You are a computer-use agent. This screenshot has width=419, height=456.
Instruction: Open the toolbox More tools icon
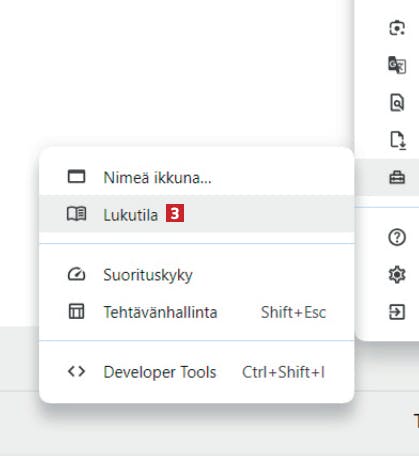coord(397,177)
